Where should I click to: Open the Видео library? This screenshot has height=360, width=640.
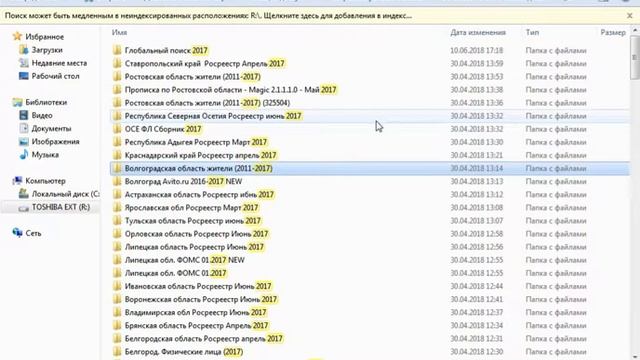[42, 115]
